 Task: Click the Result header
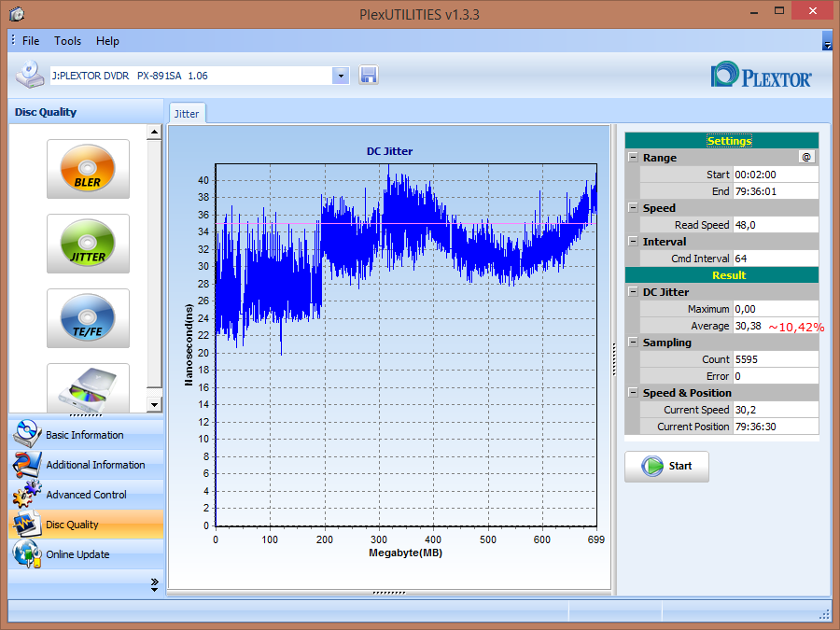721,274
